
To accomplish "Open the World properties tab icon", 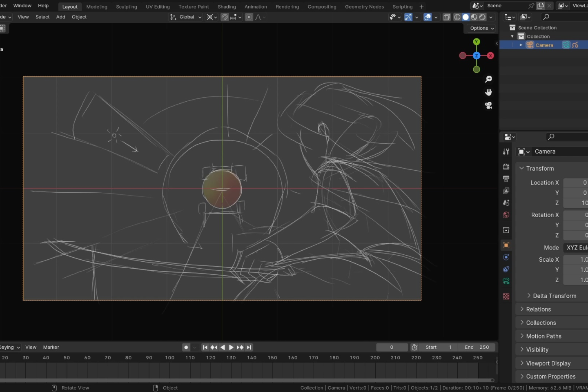I will point(506,215).
